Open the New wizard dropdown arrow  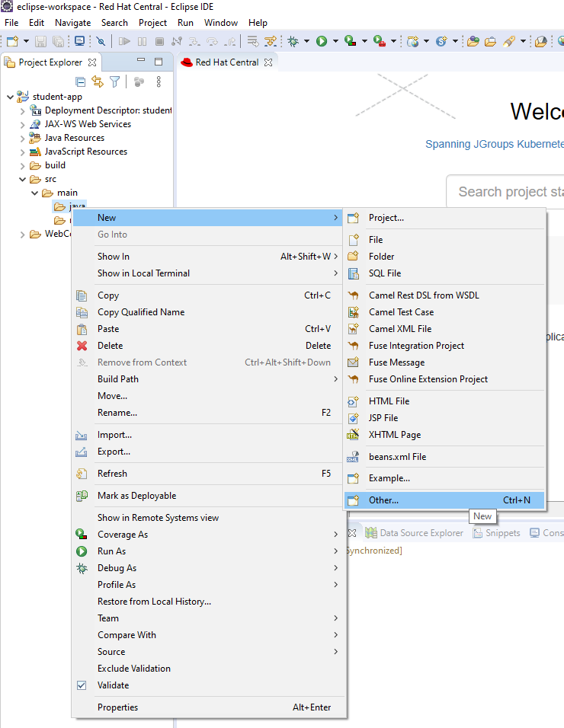coord(26,41)
